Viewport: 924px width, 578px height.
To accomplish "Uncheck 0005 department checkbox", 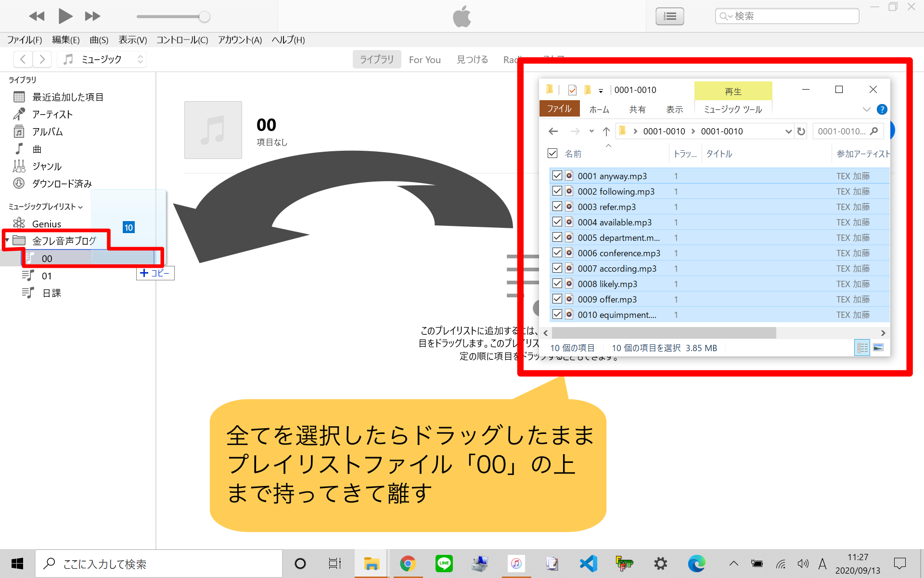I will (x=557, y=237).
